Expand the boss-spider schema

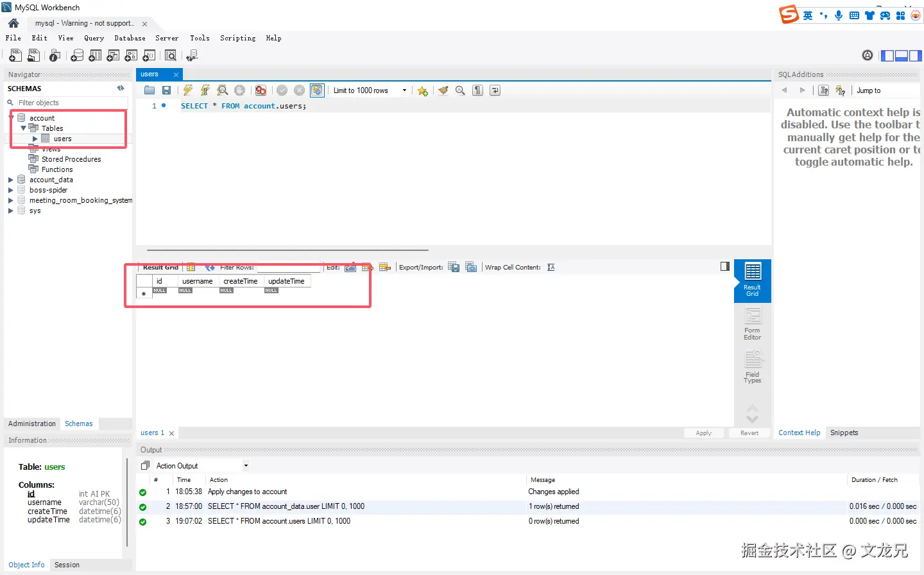coord(11,190)
